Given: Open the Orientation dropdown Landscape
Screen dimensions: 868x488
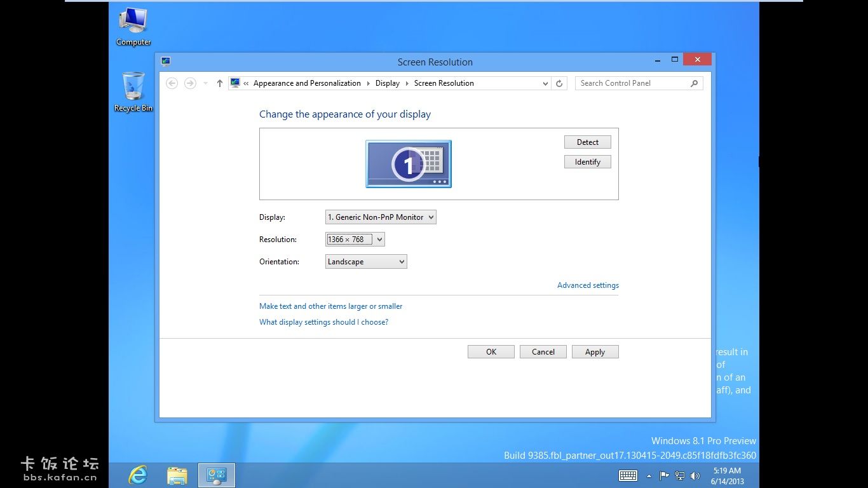Looking at the screenshot, I should [x=366, y=262].
